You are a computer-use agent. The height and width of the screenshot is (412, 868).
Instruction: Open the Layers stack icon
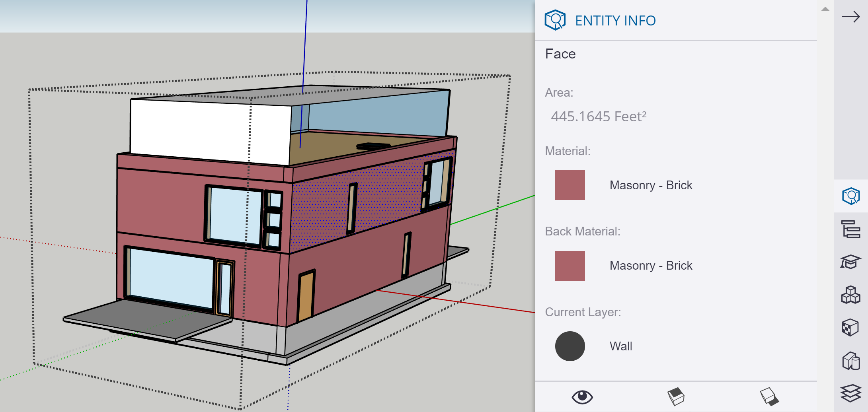850,393
